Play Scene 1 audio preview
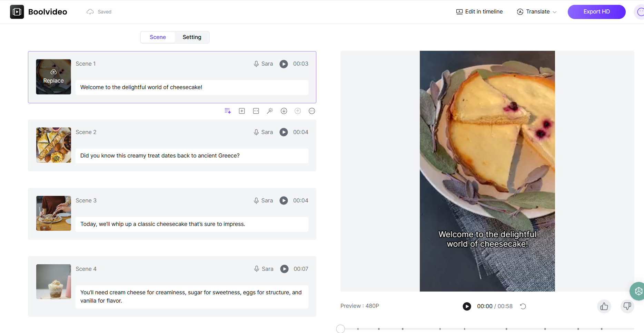 [x=284, y=64]
